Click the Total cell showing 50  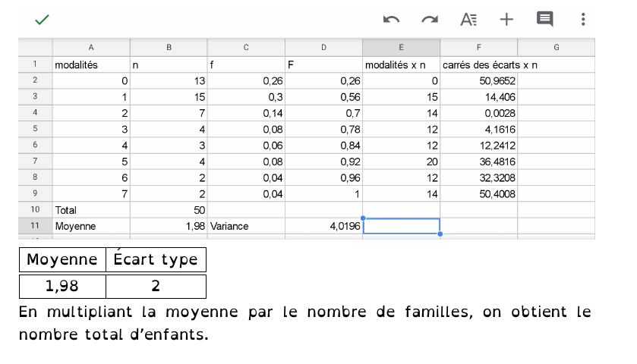[169, 209]
